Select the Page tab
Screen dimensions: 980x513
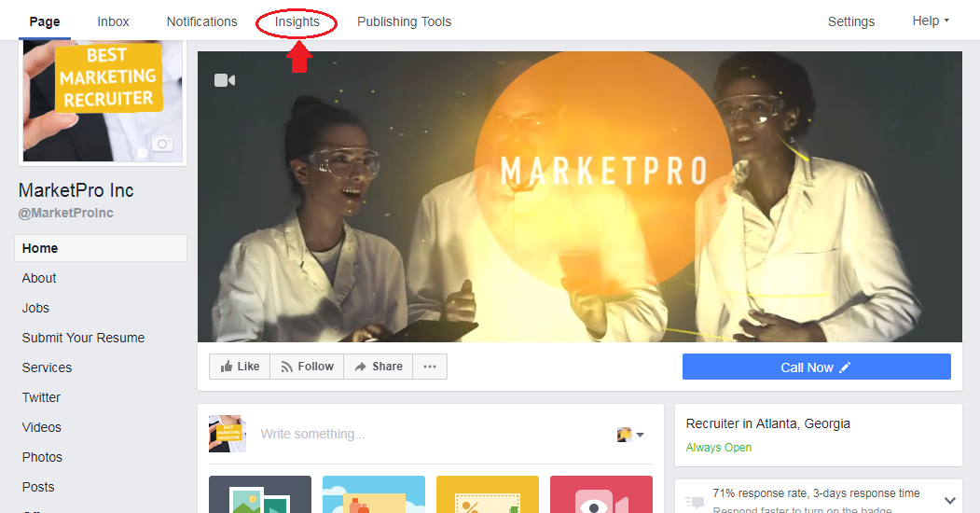pyautogui.click(x=45, y=21)
